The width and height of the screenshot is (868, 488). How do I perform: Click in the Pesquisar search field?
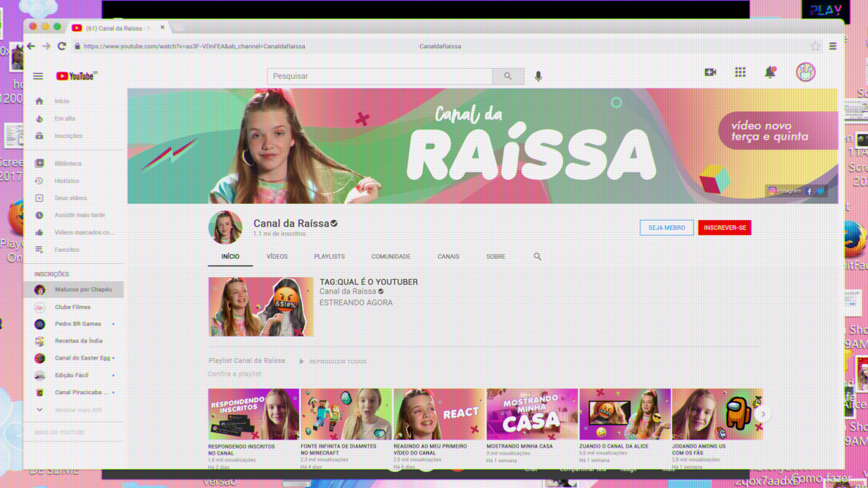pyautogui.click(x=380, y=76)
